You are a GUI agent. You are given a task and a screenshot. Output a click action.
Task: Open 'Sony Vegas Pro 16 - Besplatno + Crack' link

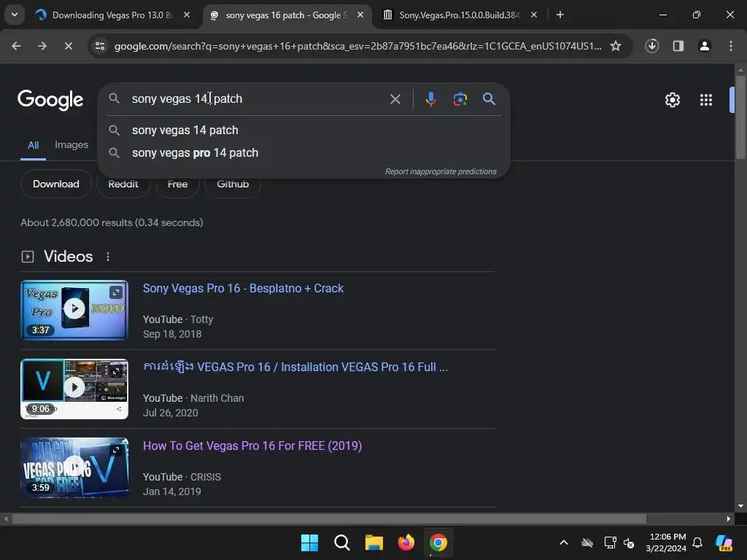point(243,289)
